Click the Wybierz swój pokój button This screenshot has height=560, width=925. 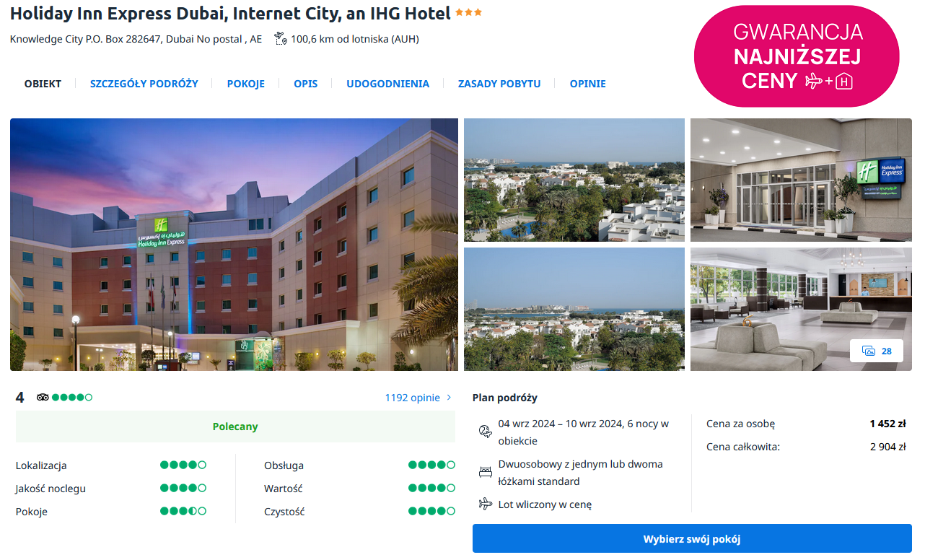click(x=692, y=538)
